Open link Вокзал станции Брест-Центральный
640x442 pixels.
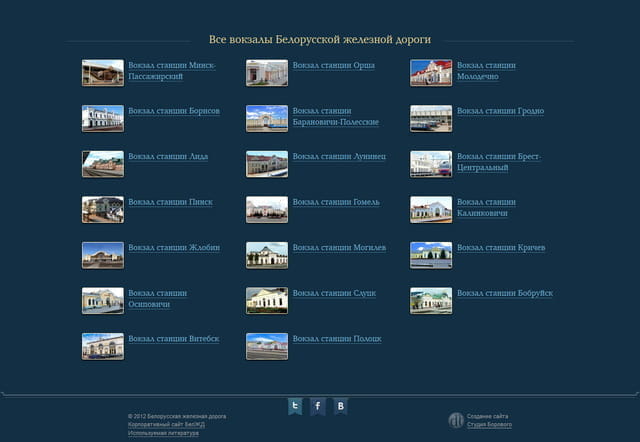point(499,162)
